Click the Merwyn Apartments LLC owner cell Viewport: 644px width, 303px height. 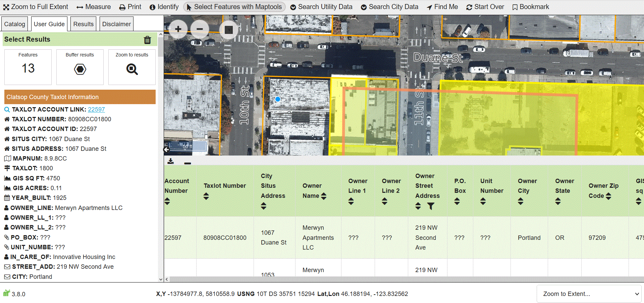318,237
